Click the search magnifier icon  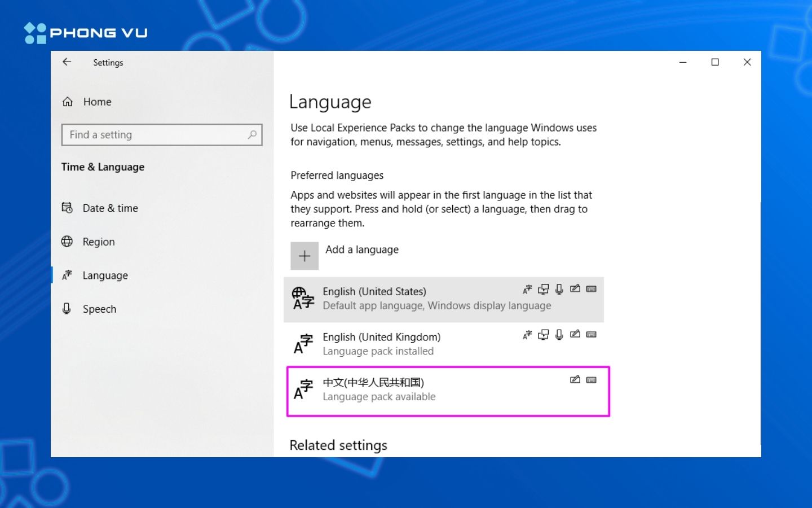tap(252, 135)
